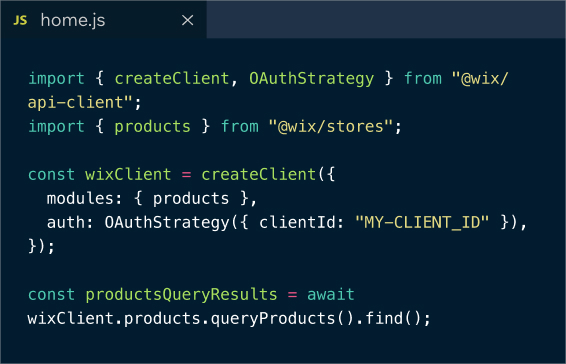Viewport: 566px width, 364px height.
Task: Click the auth: property key
Action: [70, 222]
